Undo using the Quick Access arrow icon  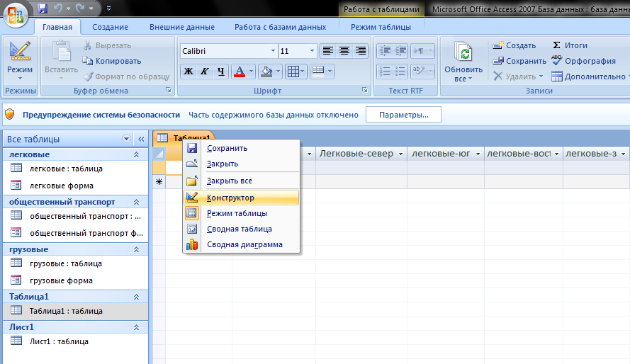58,8
